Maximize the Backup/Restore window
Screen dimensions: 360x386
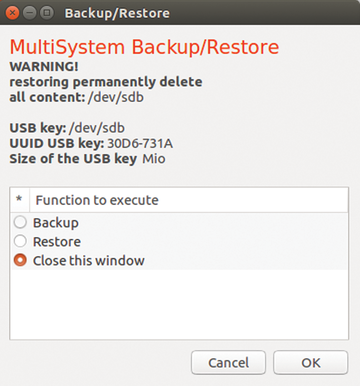tap(47, 13)
